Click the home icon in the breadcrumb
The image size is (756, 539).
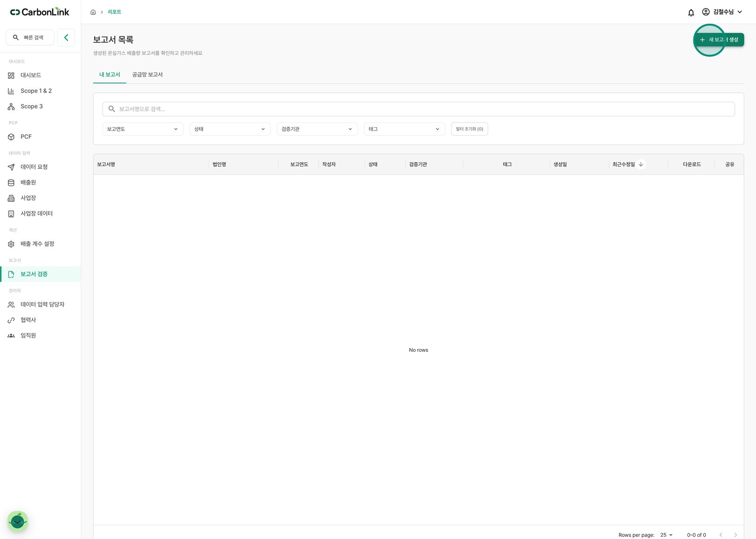tap(93, 12)
